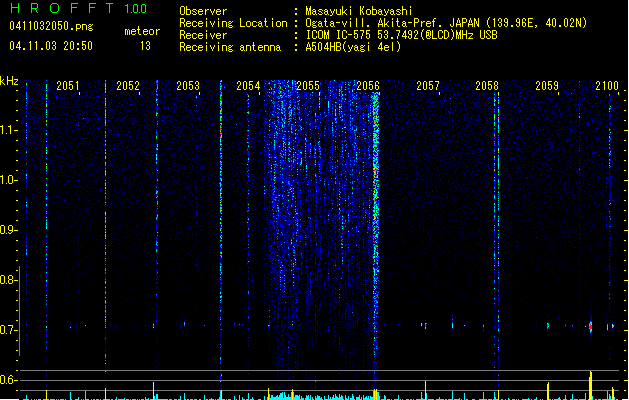Viewport: 629px width, 400px height.
Task: Click the tallest yellow peak in the level graph
Action: click(590, 385)
